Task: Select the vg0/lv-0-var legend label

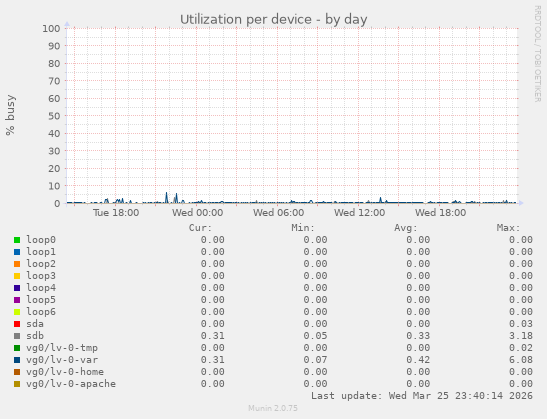Action: (62, 360)
